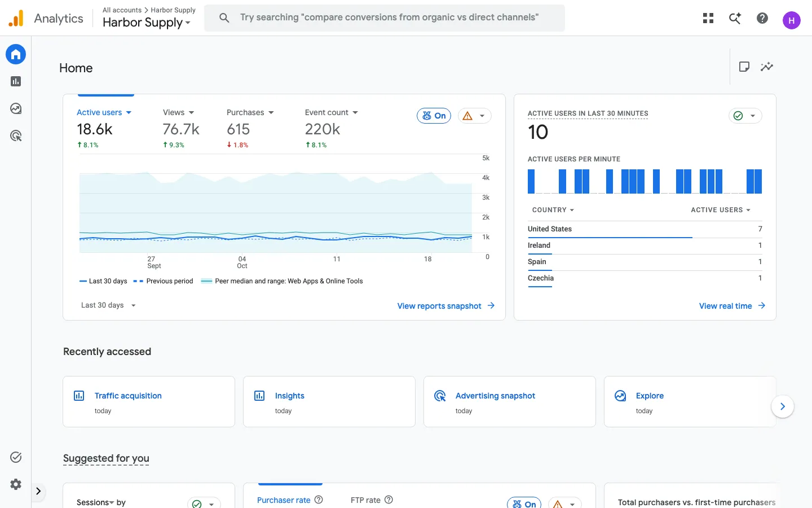Open the Event count metric dropdown

point(332,112)
